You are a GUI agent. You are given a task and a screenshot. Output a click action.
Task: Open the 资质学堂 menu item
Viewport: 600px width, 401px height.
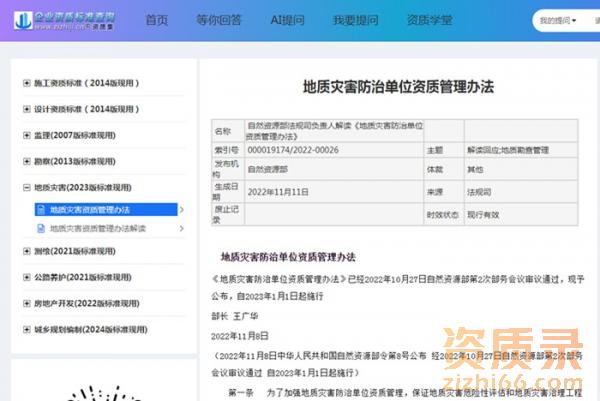coord(428,20)
